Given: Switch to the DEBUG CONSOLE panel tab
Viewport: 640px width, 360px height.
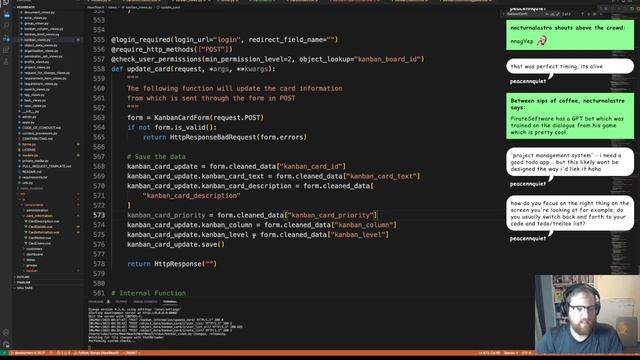Looking at the screenshot, I should [145, 302].
